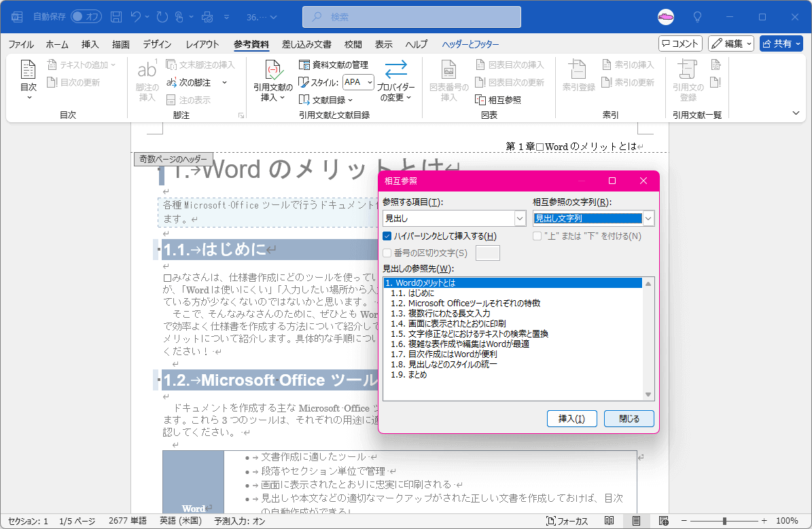Image resolution: width=812 pixels, height=529 pixels.
Task: Select 1.9. まとめ in list
Action: [512, 375]
